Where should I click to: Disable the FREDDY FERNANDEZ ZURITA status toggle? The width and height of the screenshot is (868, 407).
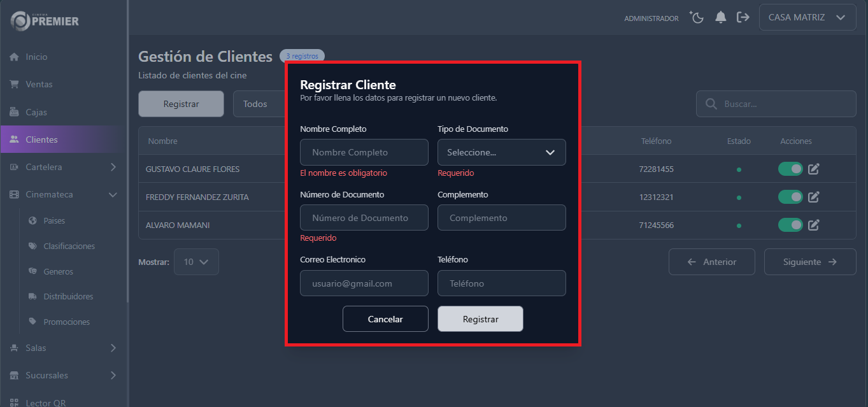[790, 197]
